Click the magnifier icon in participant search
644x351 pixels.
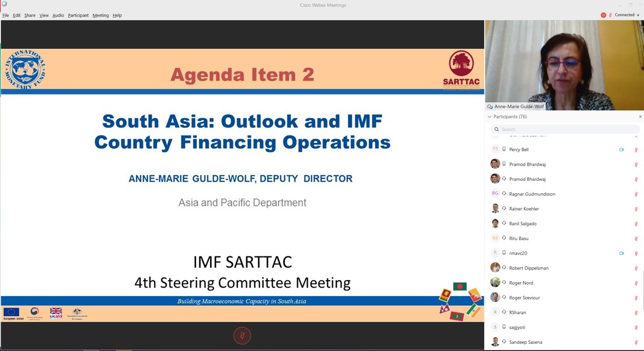pyautogui.click(x=497, y=130)
